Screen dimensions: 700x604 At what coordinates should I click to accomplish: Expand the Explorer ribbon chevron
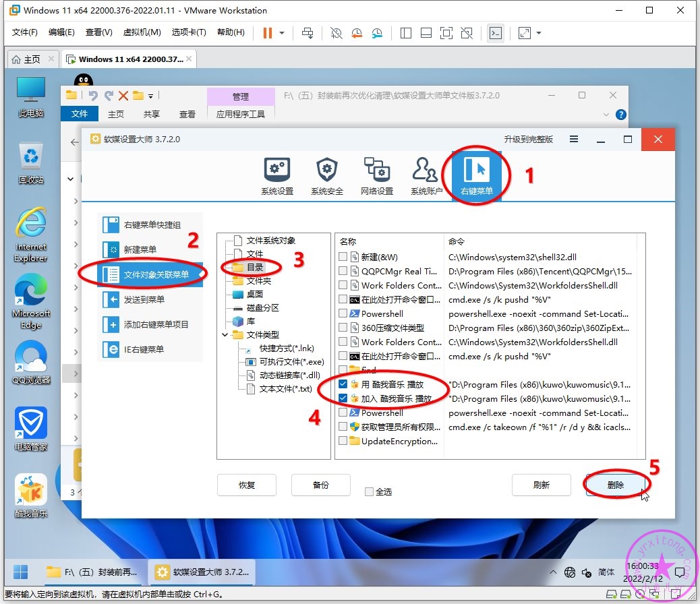coord(606,115)
